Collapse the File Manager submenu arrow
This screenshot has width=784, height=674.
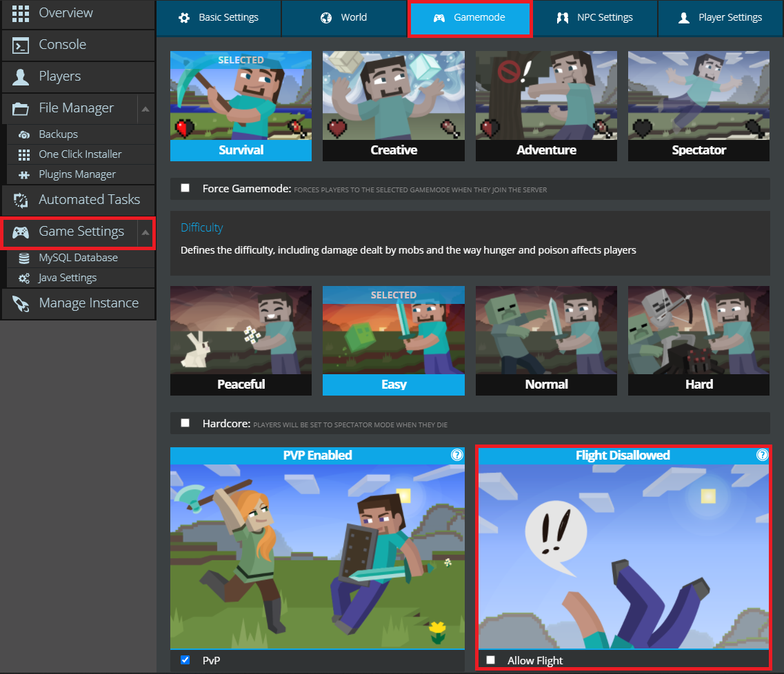(x=145, y=109)
